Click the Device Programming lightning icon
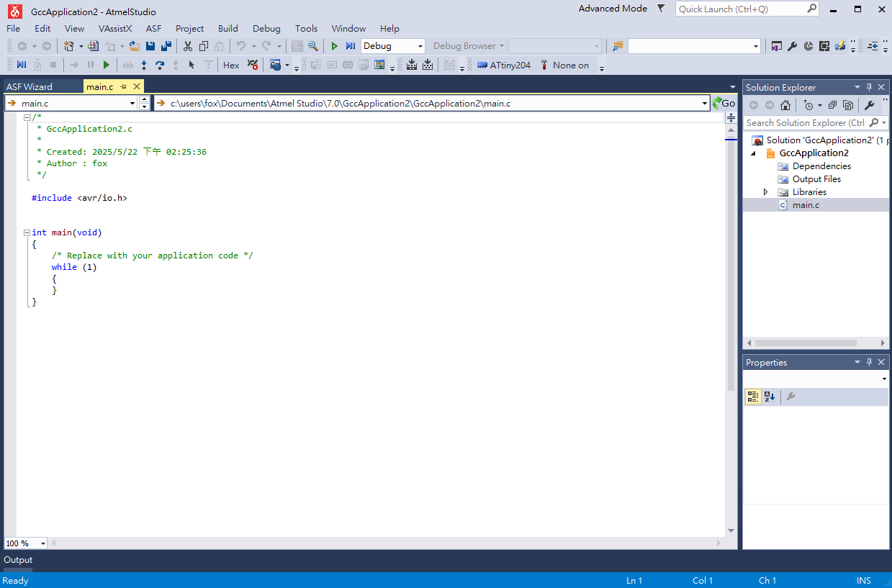 pyautogui.click(x=840, y=46)
